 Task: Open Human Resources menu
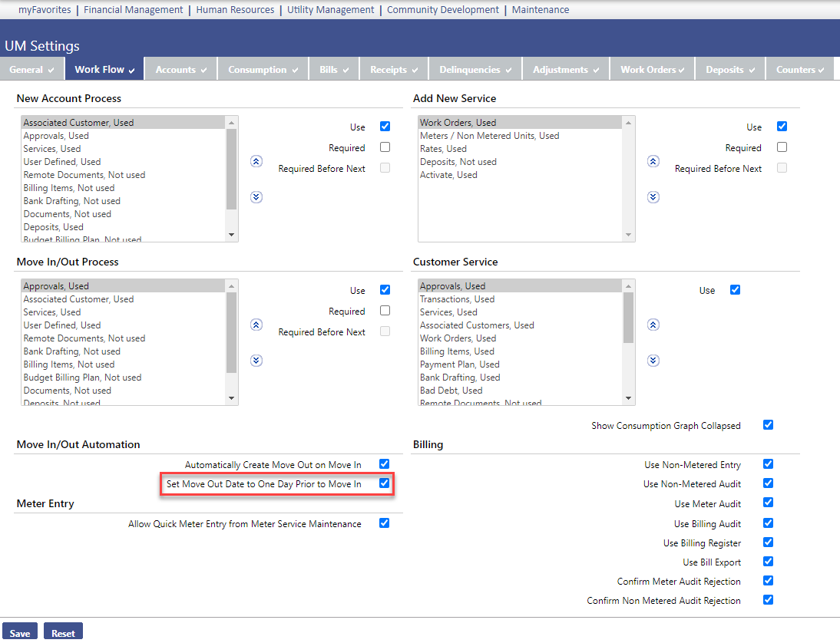coord(235,10)
